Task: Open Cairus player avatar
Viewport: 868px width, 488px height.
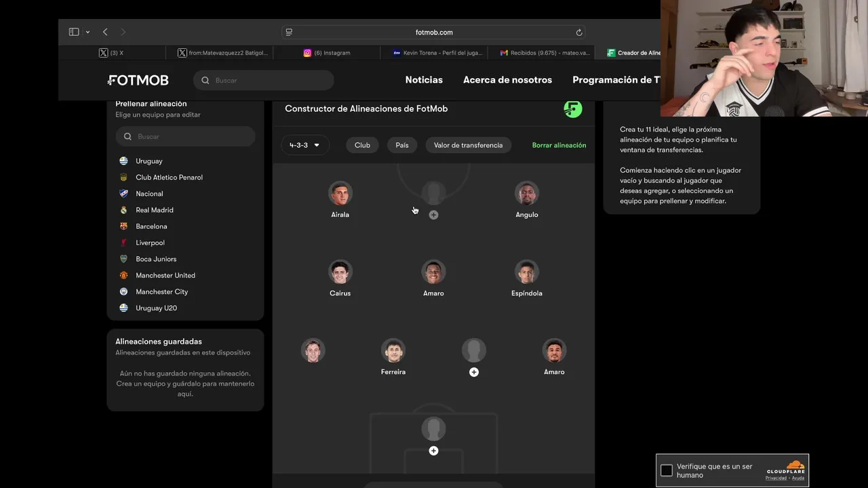Action: point(340,272)
